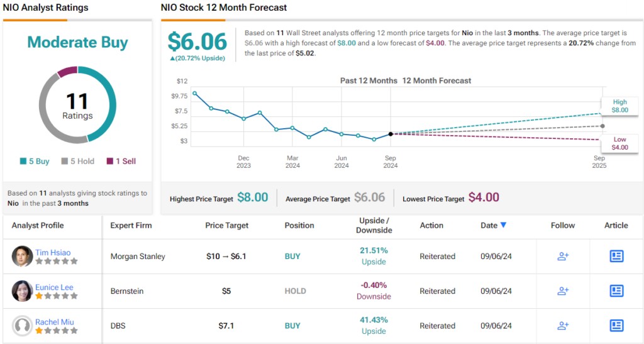Open Morgan Stanley rating article
Screen dimensions: 644x344
tap(616, 256)
